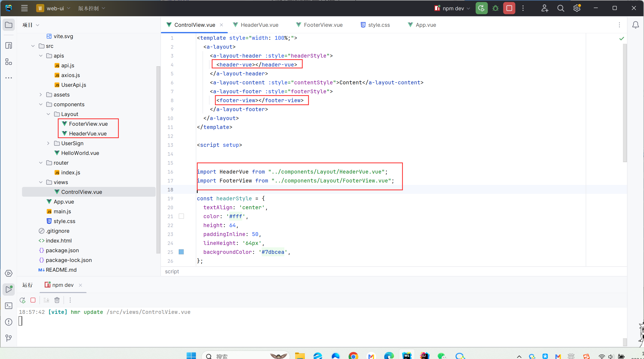Open more run actions menu in title bar
This screenshot has width=644, height=359.
coord(523,8)
